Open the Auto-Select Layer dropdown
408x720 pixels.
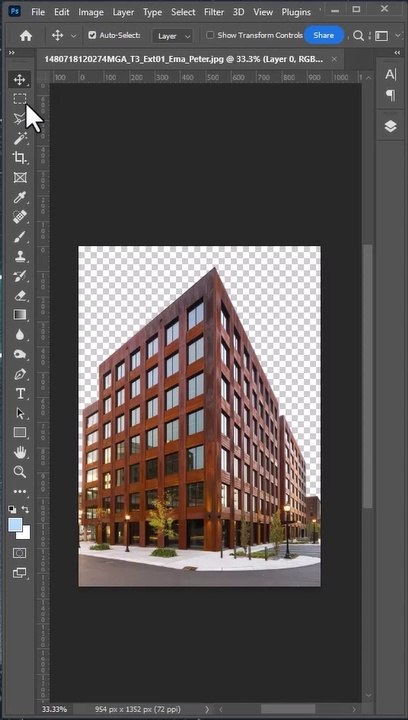pos(173,36)
